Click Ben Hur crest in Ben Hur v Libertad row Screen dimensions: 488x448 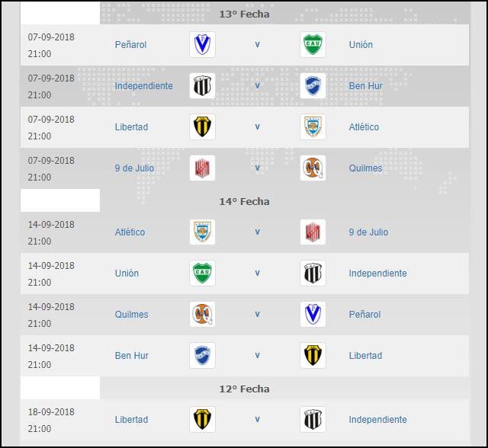pos(202,356)
